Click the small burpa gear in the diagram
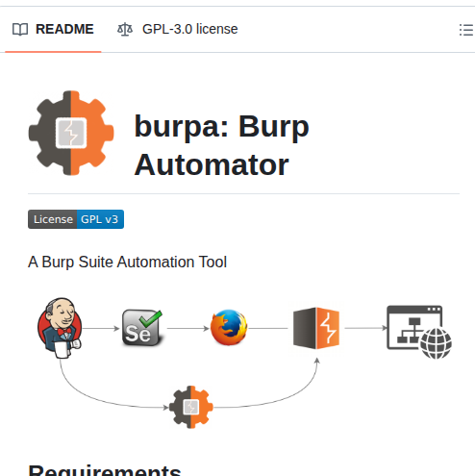This screenshot has width=475, height=476. click(x=191, y=407)
